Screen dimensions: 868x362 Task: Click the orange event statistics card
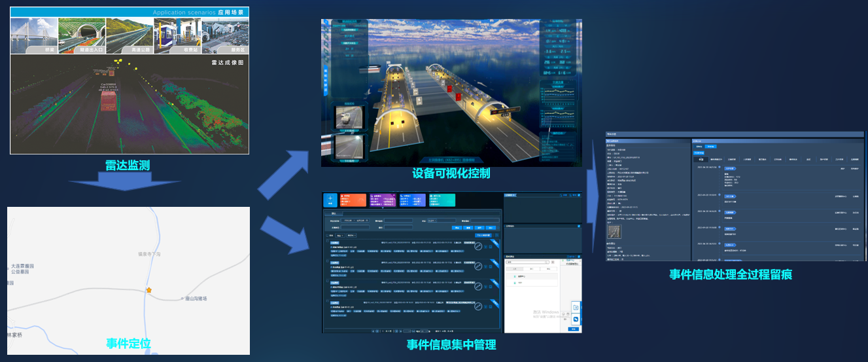coord(353,200)
